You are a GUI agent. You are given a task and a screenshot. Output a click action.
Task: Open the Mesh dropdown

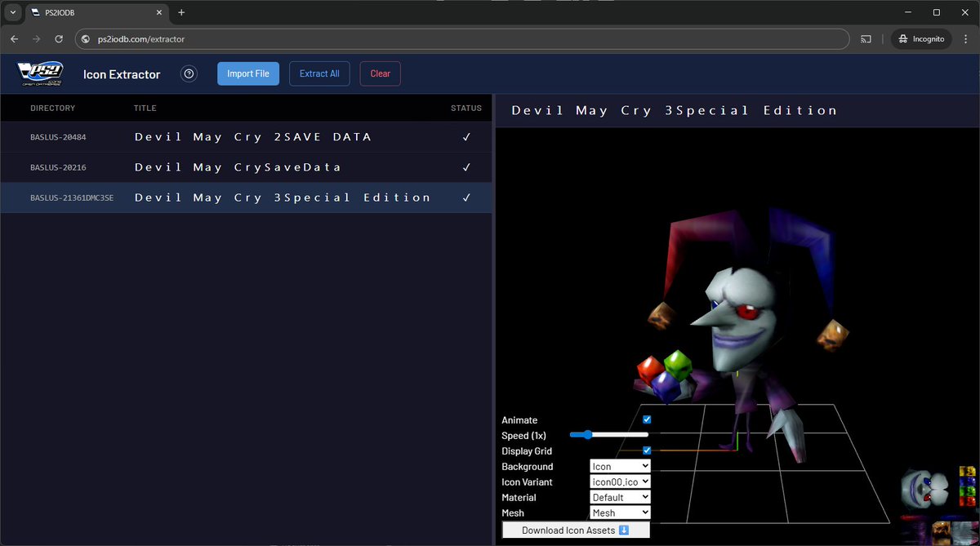pos(619,513)
